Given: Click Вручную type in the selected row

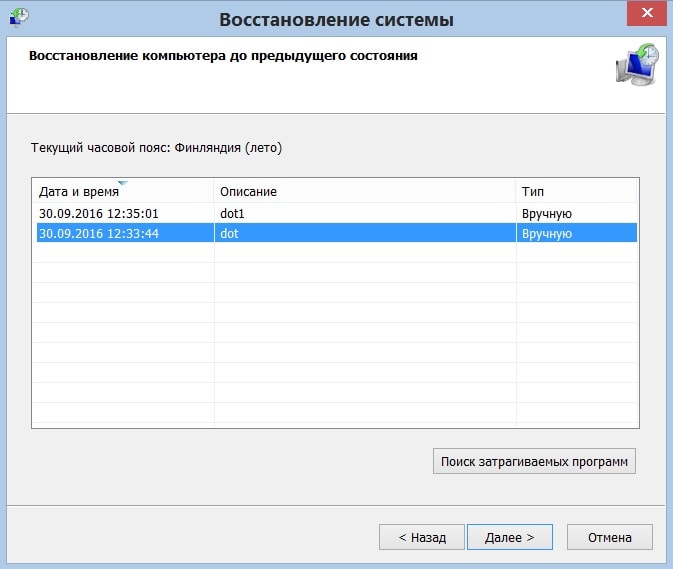Looking at the screenshot, I should tap(546, 234).
